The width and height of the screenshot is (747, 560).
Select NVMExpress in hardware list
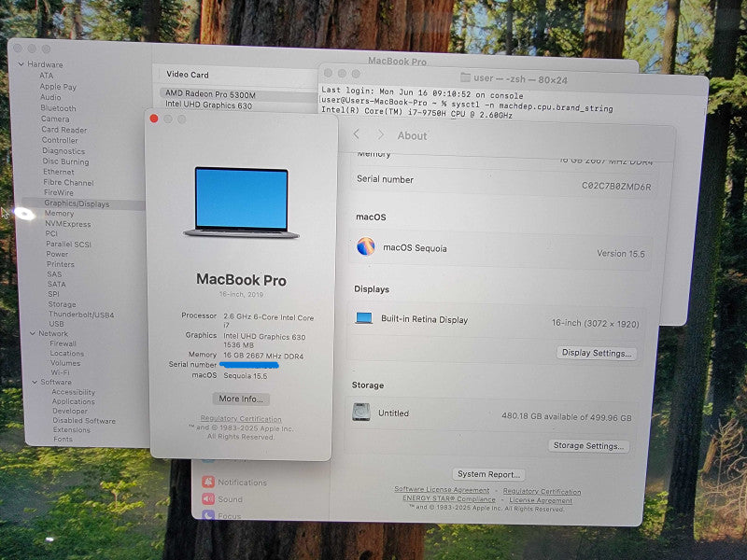coord(68,224)
